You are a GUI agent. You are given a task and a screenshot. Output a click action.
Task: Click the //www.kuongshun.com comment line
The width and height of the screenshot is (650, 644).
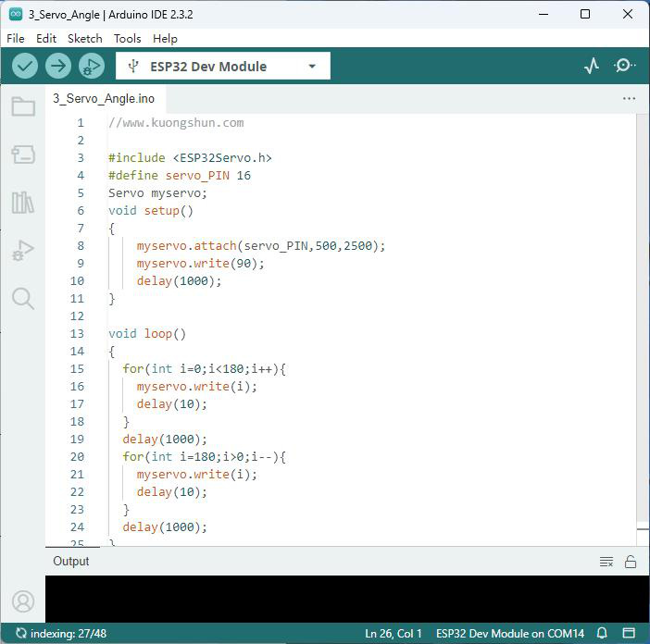click(176, 122)
